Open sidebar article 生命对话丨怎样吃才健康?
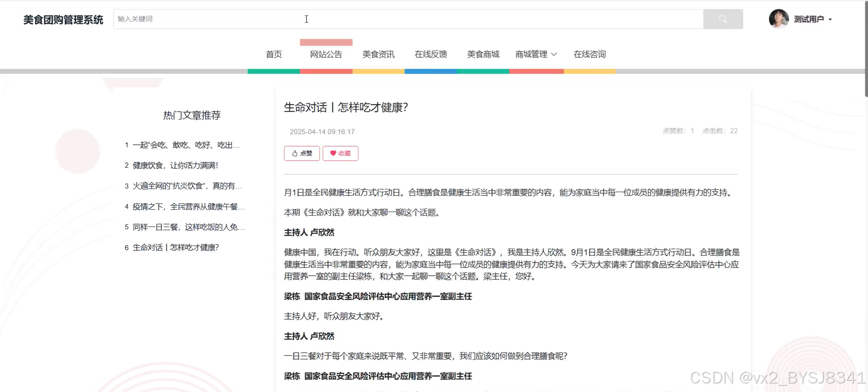This screenshot has width=868, height=392. pyautogui.click(x=175, y=247)
